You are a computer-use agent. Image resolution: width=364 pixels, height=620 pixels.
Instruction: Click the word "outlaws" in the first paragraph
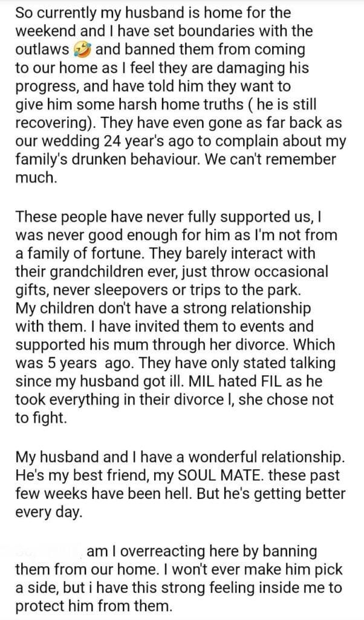tap(44, 49)
